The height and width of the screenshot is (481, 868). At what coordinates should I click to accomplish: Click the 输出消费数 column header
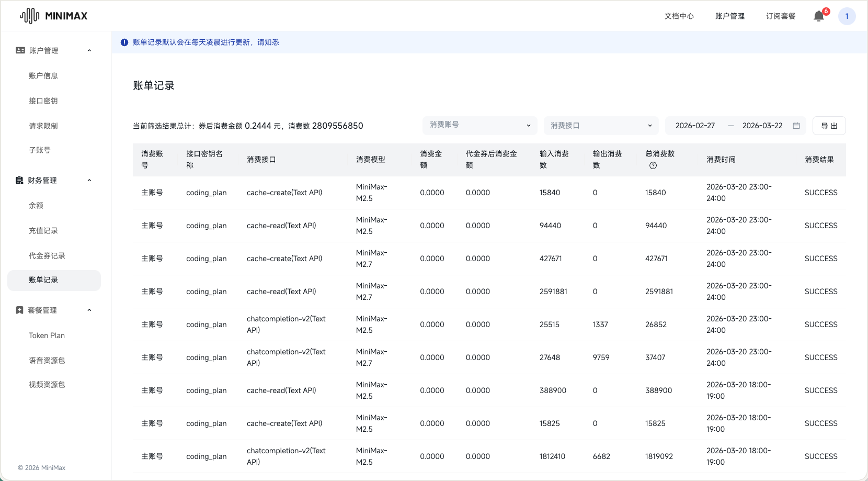click(x=607, y=160)
